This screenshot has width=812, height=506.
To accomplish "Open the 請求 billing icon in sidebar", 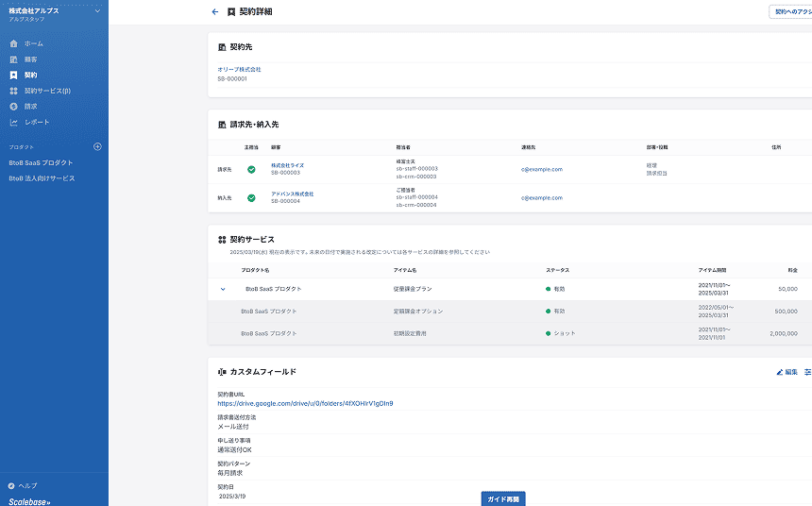I will (14, 106).
